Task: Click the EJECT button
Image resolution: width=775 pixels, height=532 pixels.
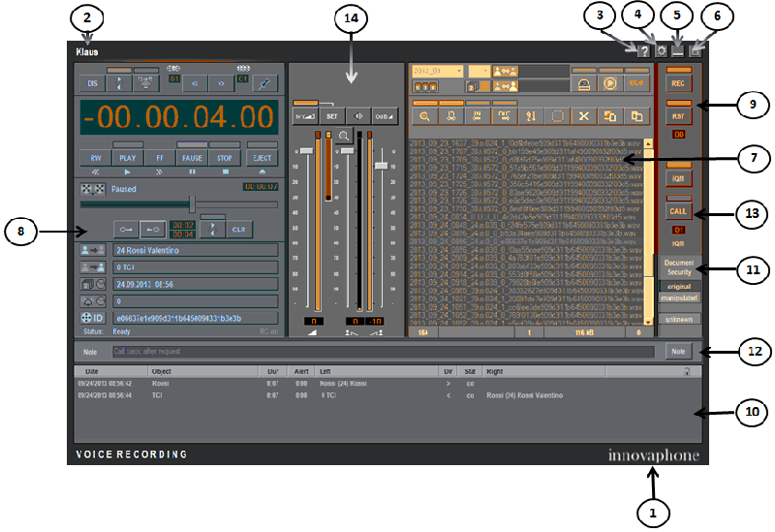Action: pos(261,156)
